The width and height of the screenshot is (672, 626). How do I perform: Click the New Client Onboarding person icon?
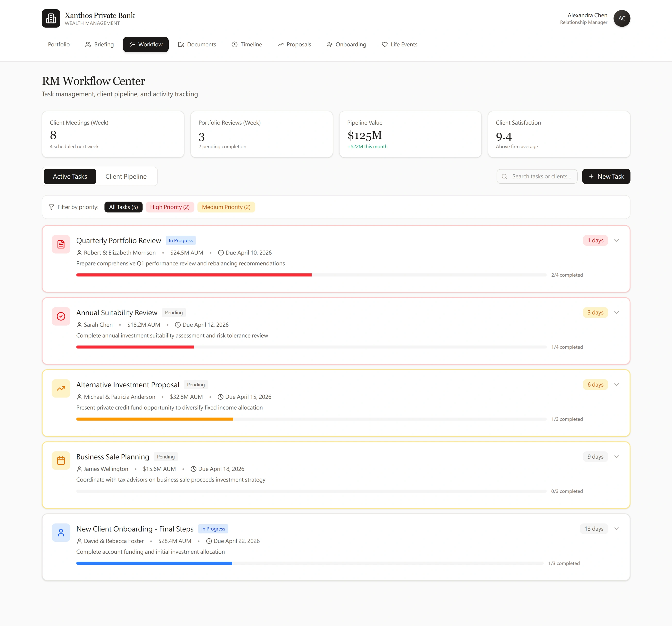tap(61, 532)
